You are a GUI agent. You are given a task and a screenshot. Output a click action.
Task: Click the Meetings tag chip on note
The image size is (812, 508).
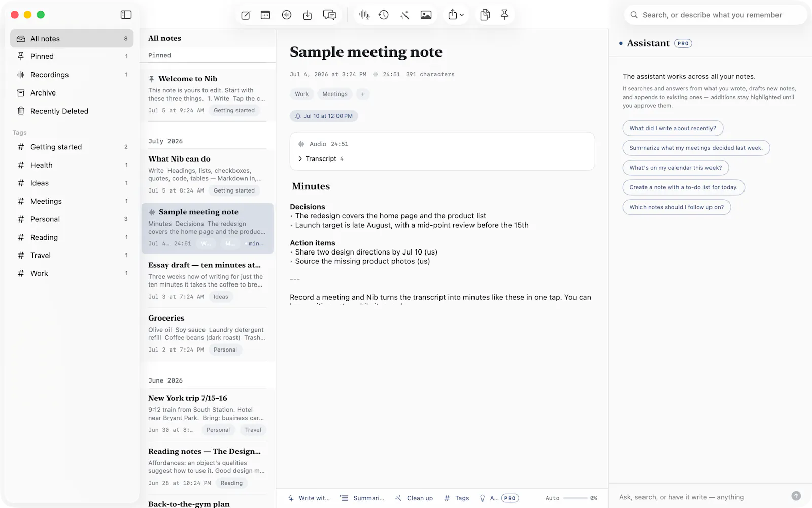[x=335, y=94]
